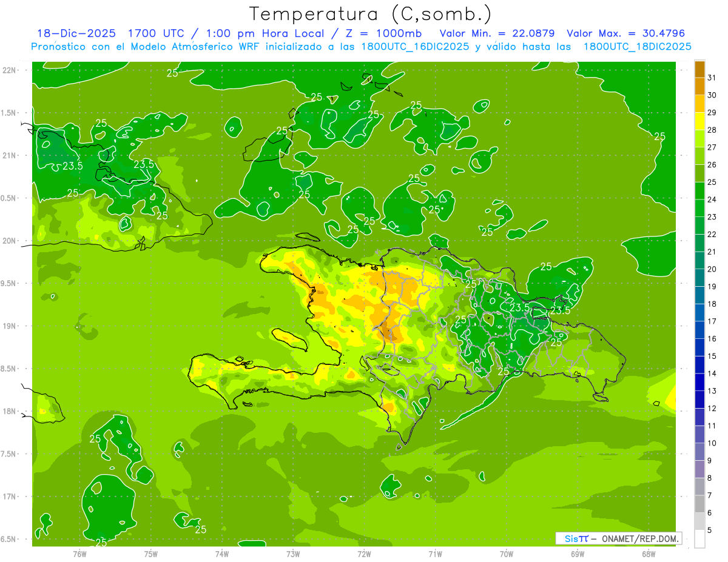
Task: Click the dark orange swatch above 31
Action: click(699, 69)
